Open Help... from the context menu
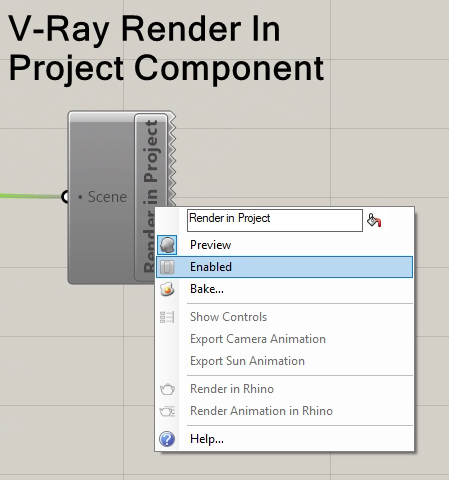This screenshot has height=480, width=449. 285,439
